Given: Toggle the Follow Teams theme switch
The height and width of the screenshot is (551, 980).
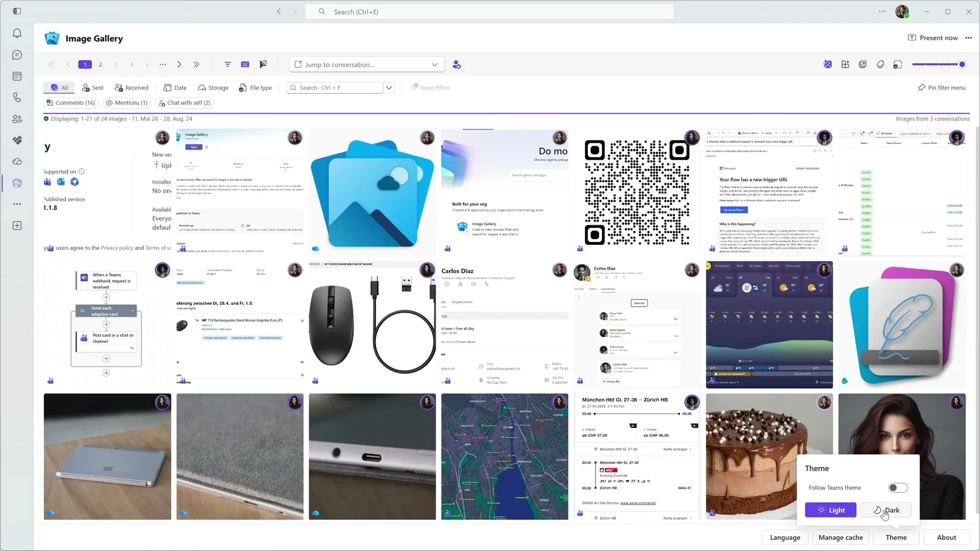Looking at the screenshot, I should pos(898,488).
